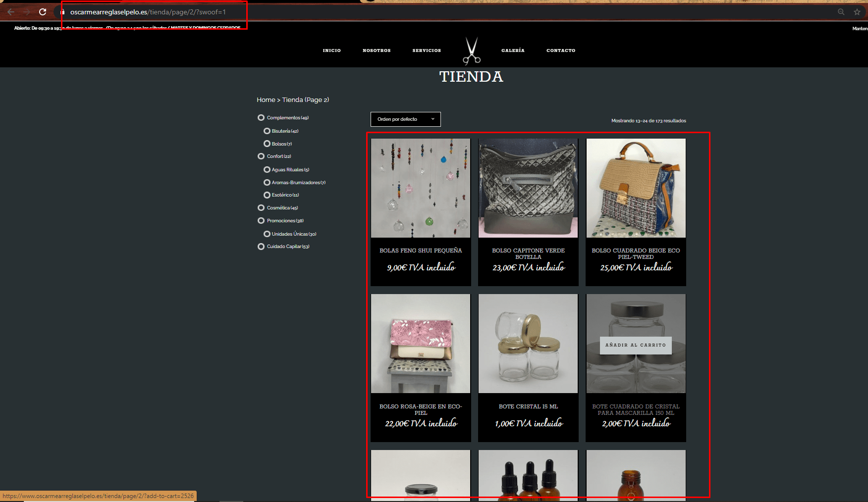Open the Bolso Rosa-Beige product image

421,344
